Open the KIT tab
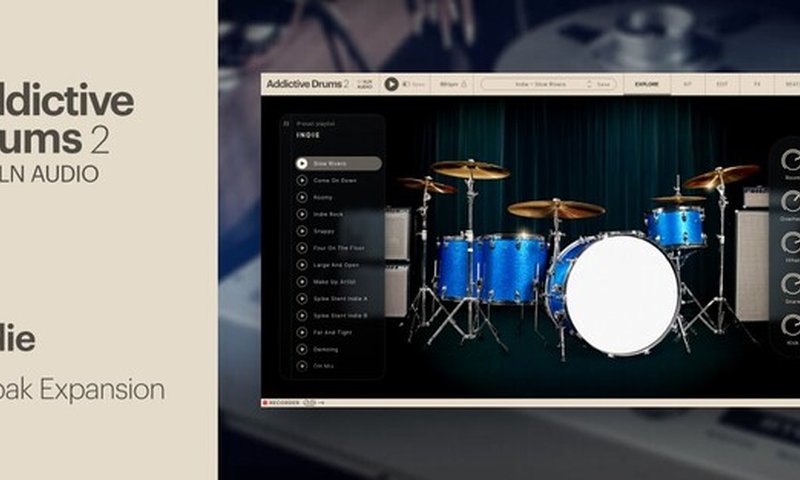The height and width of the screenshot is (480, 800). [x=688, y=85]
